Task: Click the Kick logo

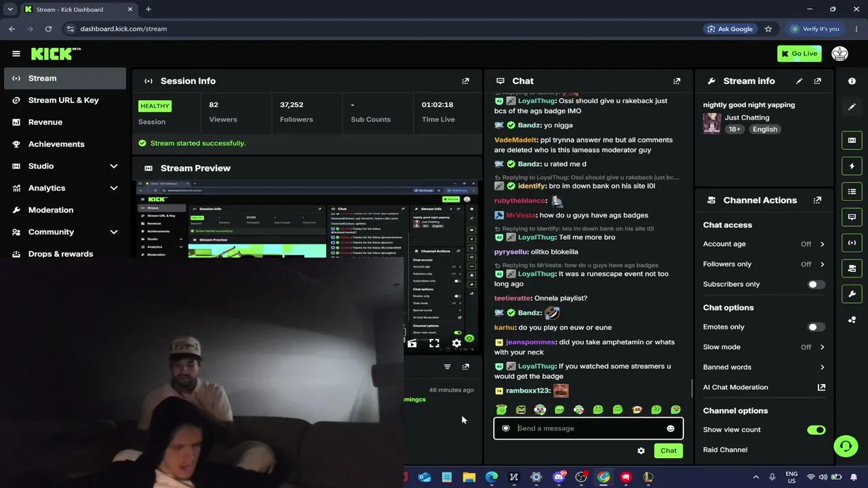Action: [x=56, y=54]
